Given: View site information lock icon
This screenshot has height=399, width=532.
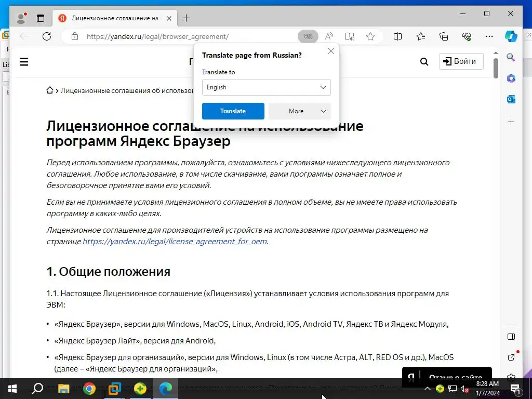Looking at the screenshot, I should (x=75, y=36).
